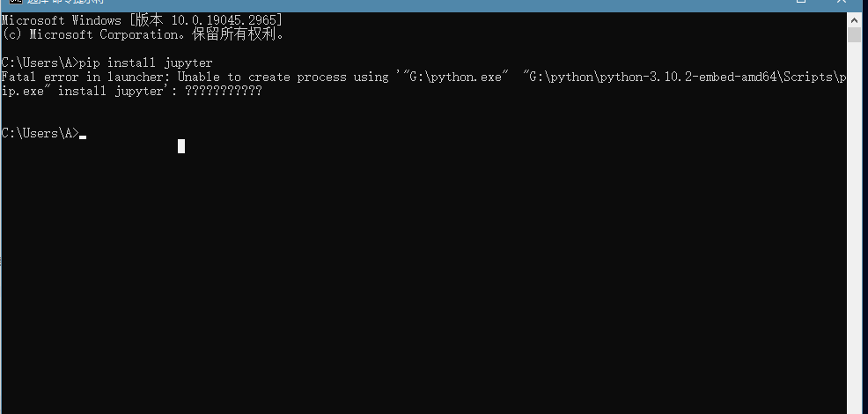This screenshot has width=868, height=414.
Task: Click the empty scrollbar track below the thumb
Action: 854,227
